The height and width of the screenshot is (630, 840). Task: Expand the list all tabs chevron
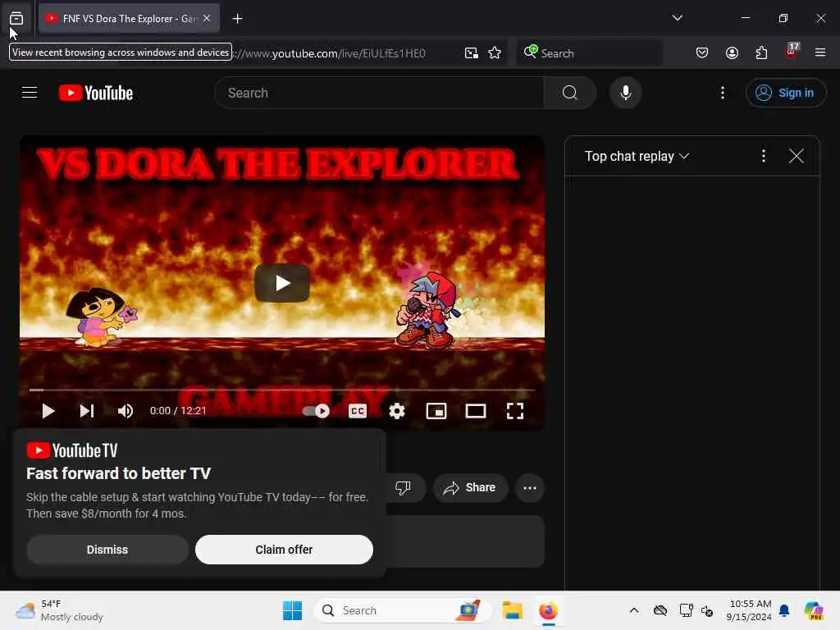(x=677, y=18)
